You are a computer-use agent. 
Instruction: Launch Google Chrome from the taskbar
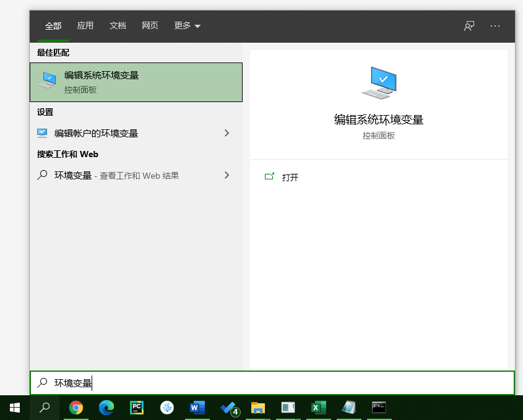click(x=76, y=408)
